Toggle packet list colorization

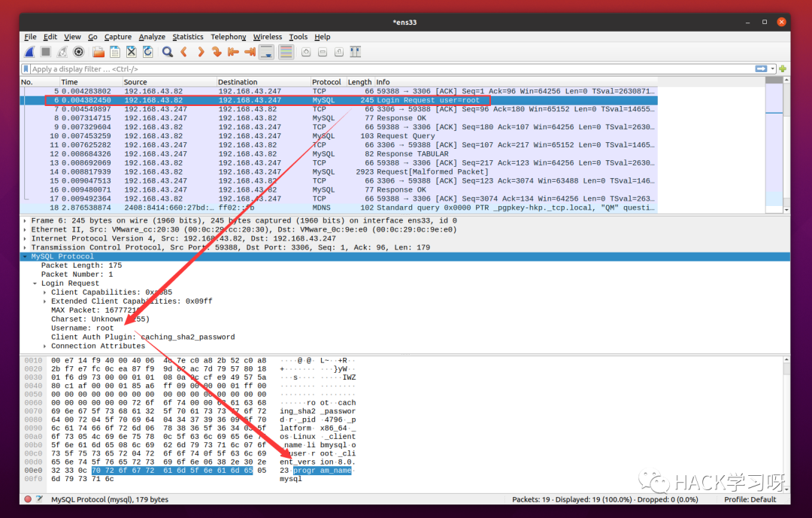[x=286, y=52]
